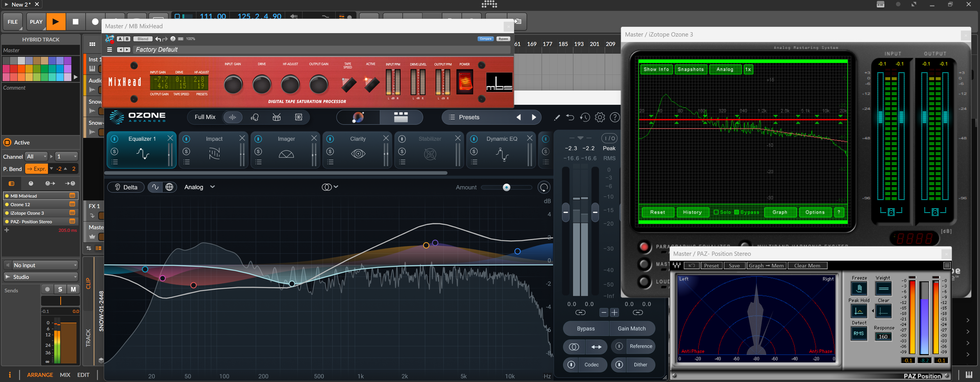Select the Assistant View orb icon

pos(358,117)
